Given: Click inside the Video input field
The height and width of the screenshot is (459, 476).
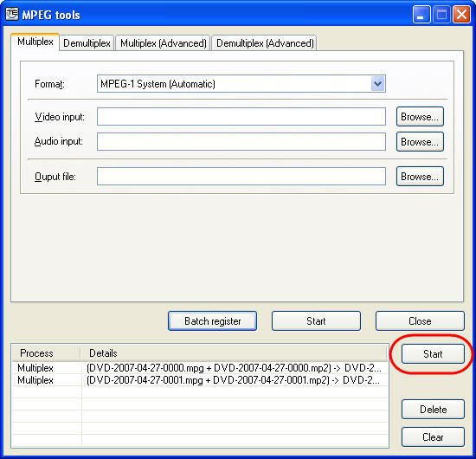Looking at the screenshot, I should 241,116.
